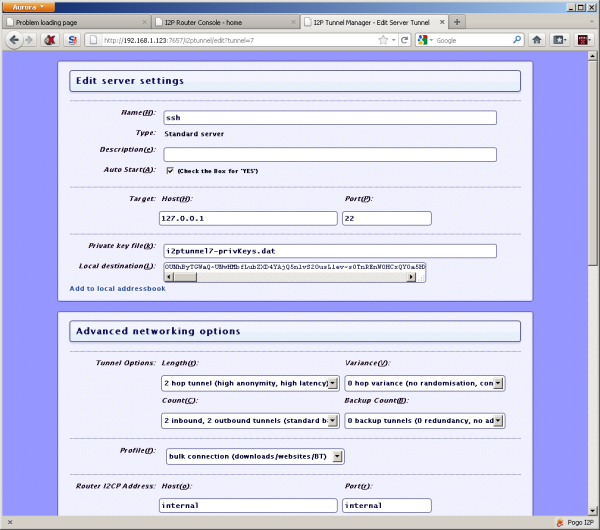Click the Target Host field 127.0.0.1
600x530 pixels.
(248, 218)
